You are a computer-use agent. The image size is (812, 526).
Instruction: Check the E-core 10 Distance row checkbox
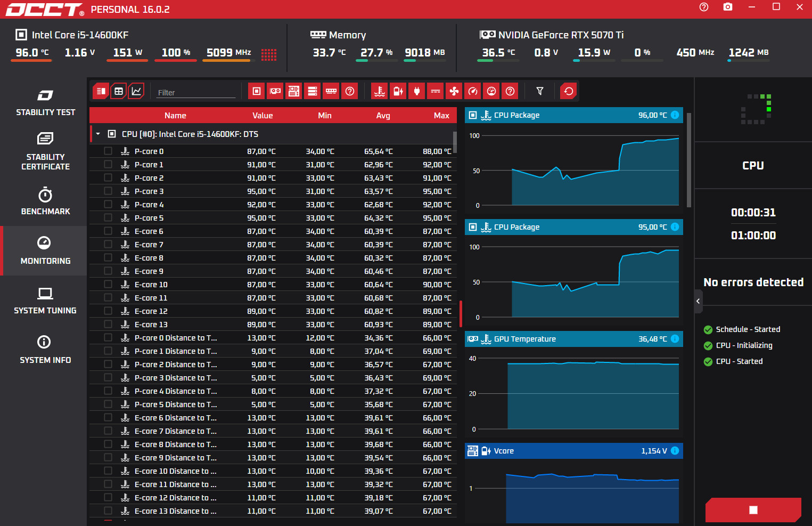point(108,471)
